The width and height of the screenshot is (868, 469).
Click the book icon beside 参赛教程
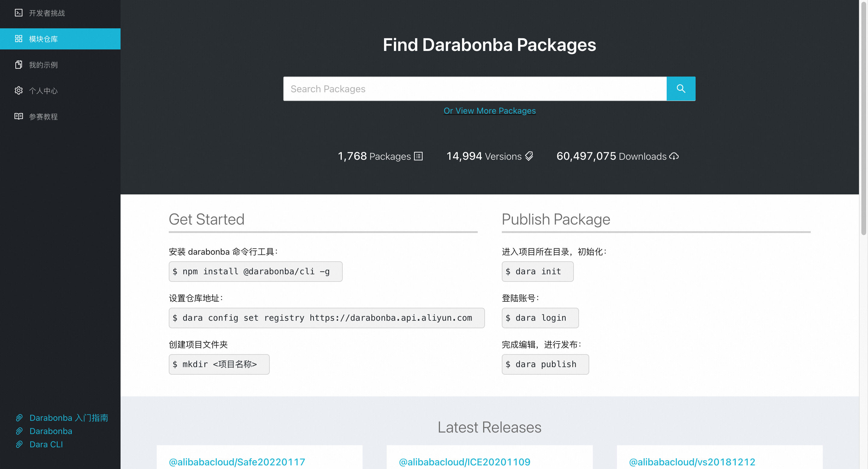point(18,116)
